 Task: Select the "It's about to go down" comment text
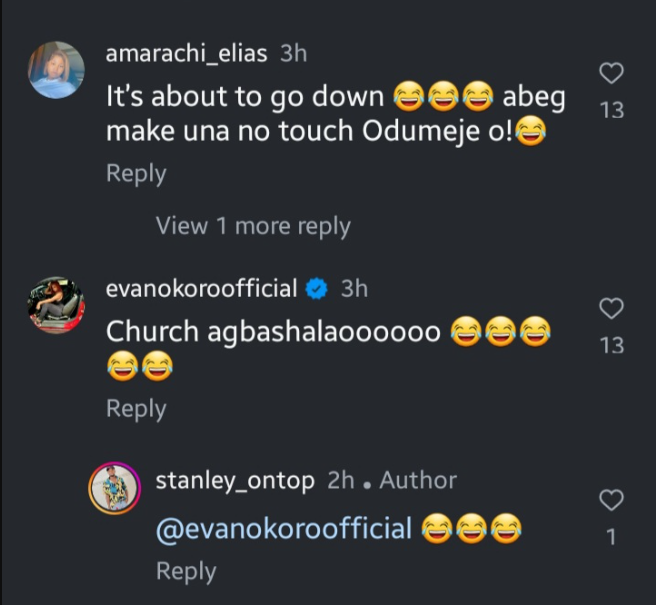point(245,97)
